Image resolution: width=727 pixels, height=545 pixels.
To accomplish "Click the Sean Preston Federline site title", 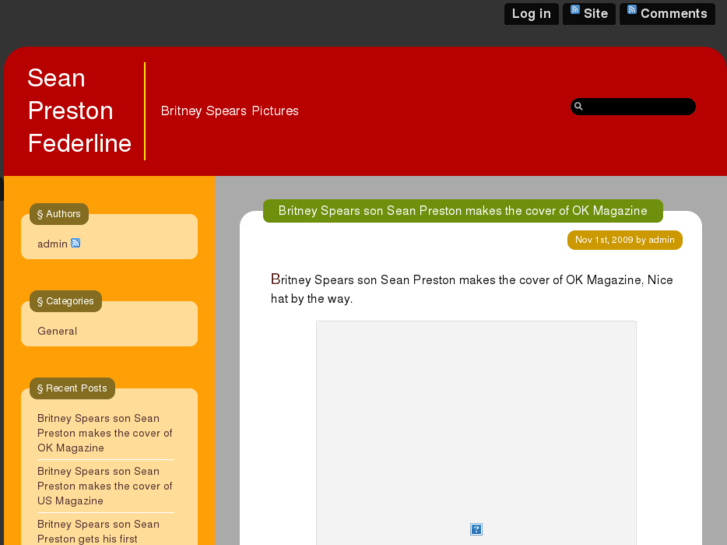I will 79,110.
